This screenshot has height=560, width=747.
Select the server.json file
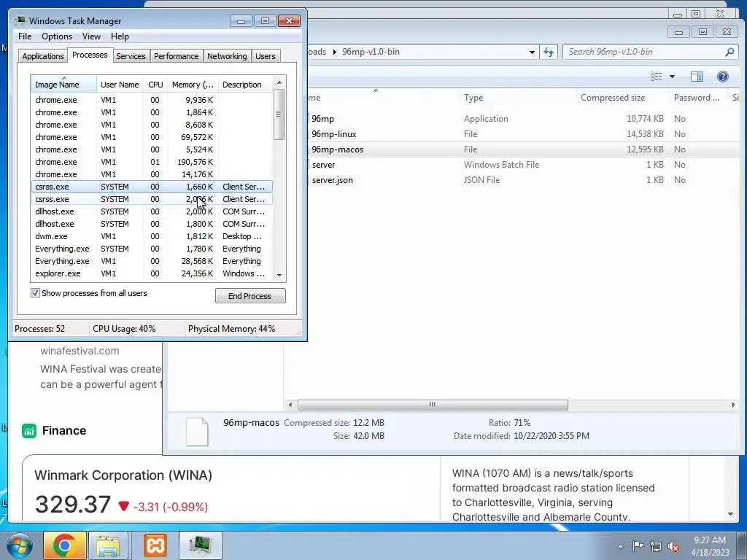[x=332, y=179]
